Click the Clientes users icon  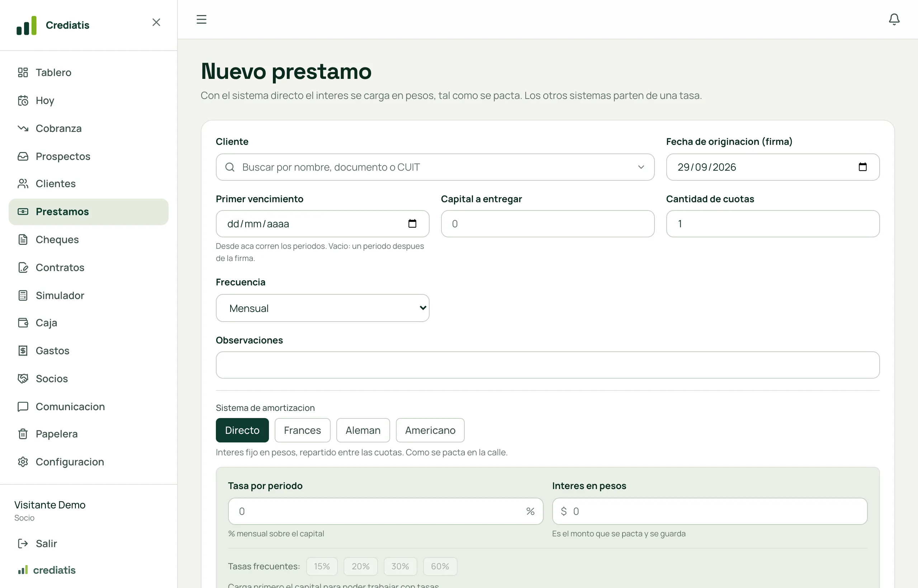click(23, 184)
